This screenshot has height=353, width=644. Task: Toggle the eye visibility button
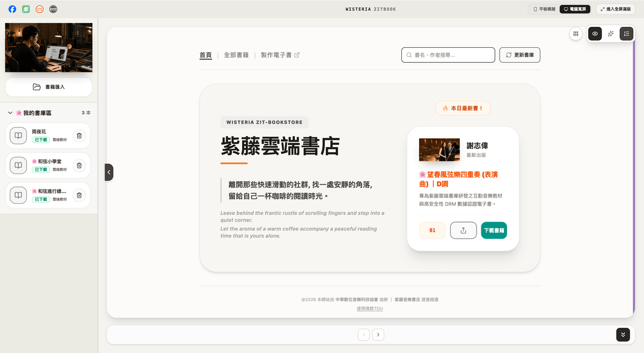pos(595,34)
